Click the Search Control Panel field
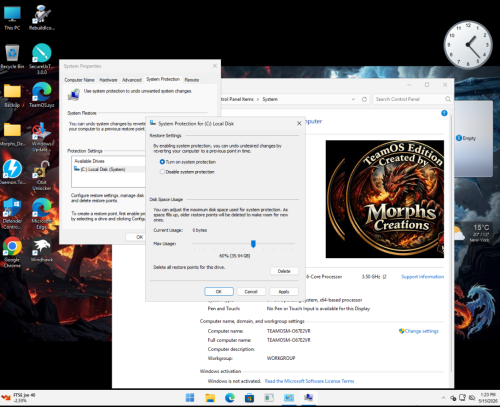 (409, 99)
